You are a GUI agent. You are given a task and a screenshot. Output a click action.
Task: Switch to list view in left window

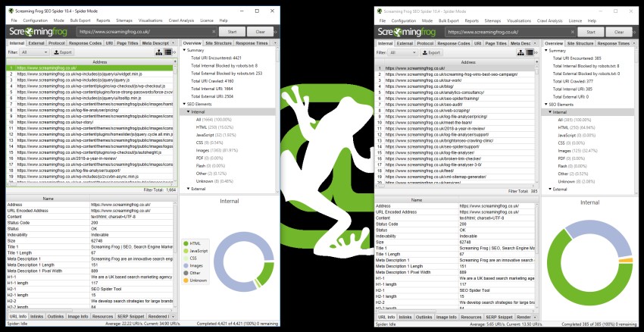pyautogui.click(x=168, y=52)
